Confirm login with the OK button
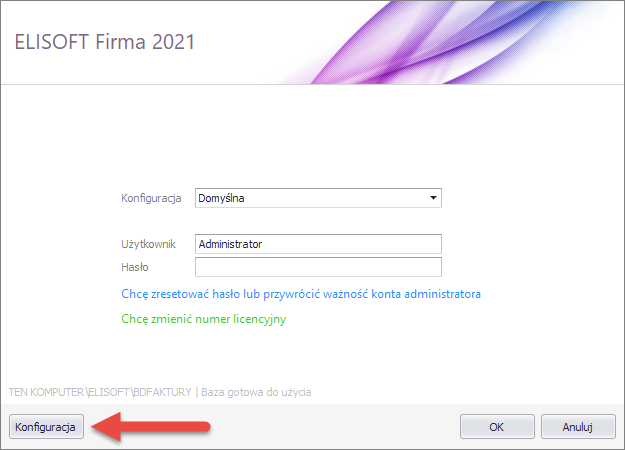The height and width of the screenshot is (450, 625). (x=497, y=427)
